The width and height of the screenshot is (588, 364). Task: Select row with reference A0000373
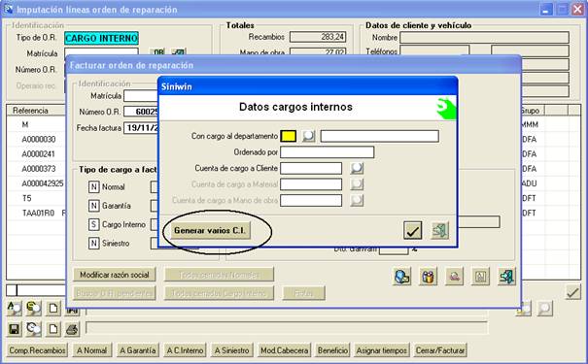coord(39,169)
